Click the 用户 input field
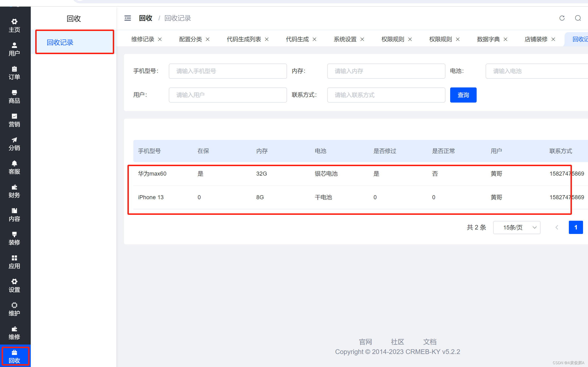The width and height of the screenshot is (588, 367). [x=228, y=95]
